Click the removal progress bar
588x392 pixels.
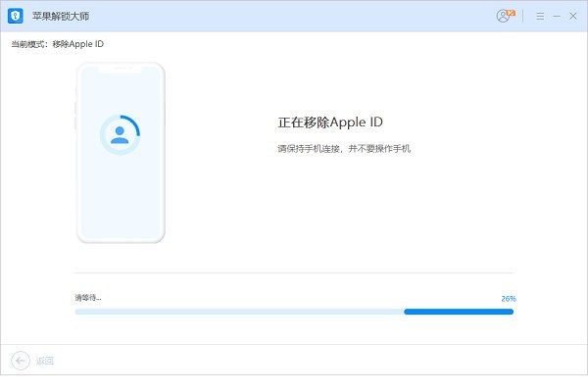click(x=294, y=312)
